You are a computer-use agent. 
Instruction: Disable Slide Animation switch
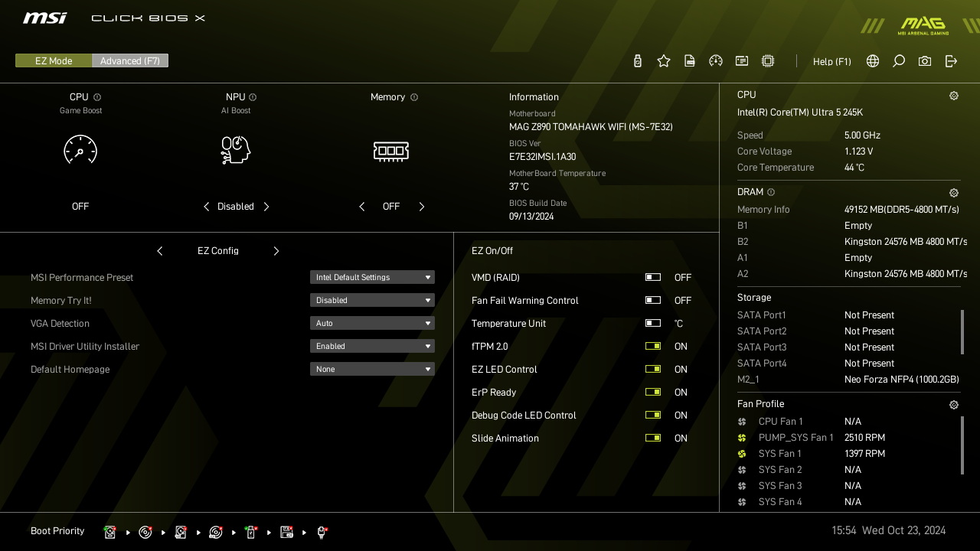coord(653,439)
